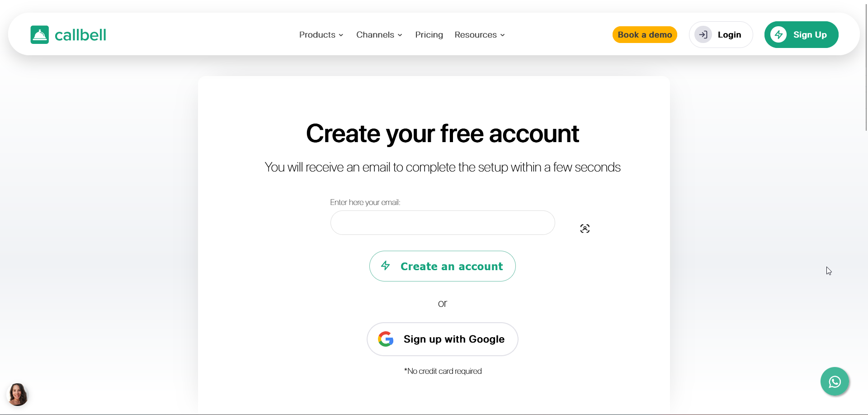Click the Create an account button text
The width and height of the screenshot is (868, 415).
click(x=452, y=267)
